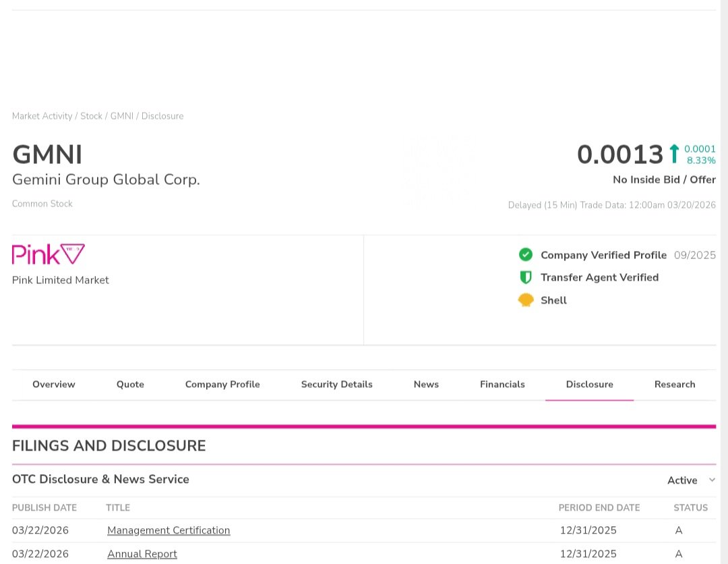The height and width of the screenshot is (564, 728).
Task: Open the Annual Report filing link
Action: pos(142,554)
